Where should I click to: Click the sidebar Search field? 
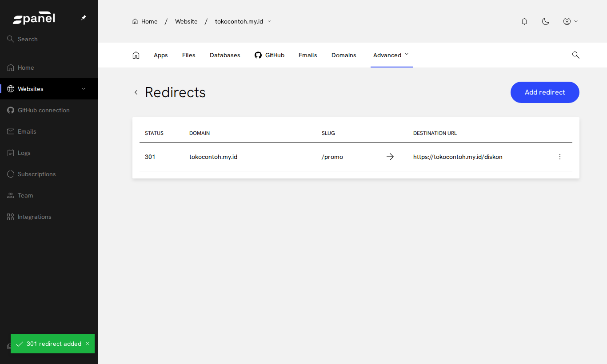click(49, 39)
